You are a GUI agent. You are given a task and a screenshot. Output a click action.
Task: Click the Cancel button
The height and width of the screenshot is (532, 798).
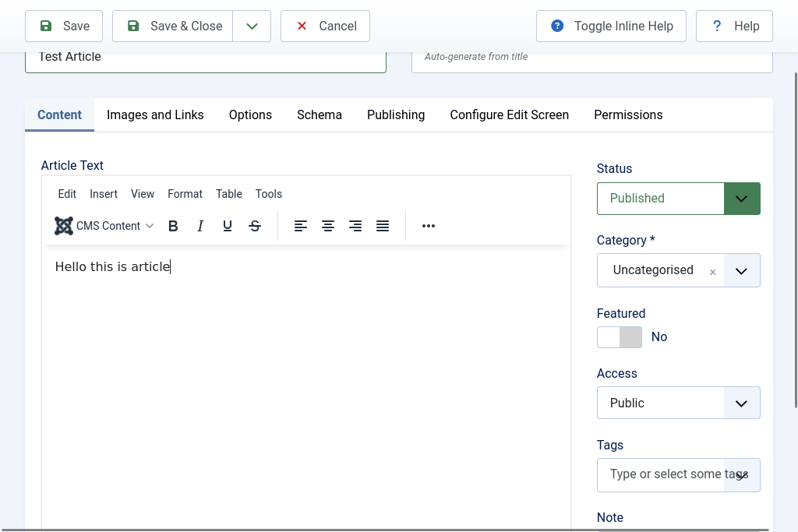tap(325, 26)
